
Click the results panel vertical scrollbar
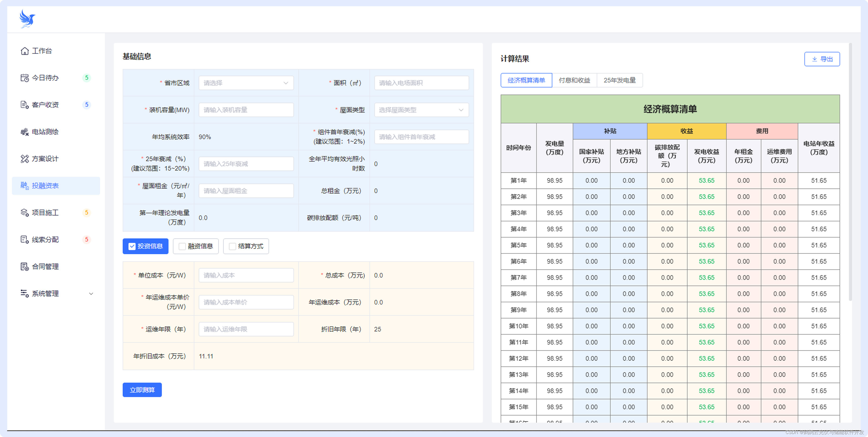click(850, 172)
